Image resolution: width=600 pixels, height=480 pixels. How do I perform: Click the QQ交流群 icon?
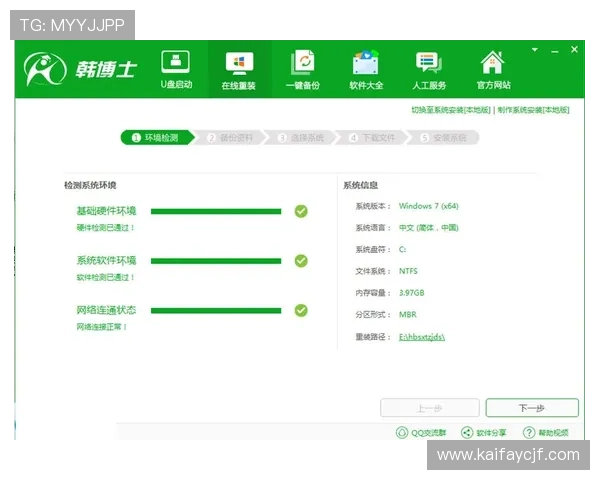[402, 433]
